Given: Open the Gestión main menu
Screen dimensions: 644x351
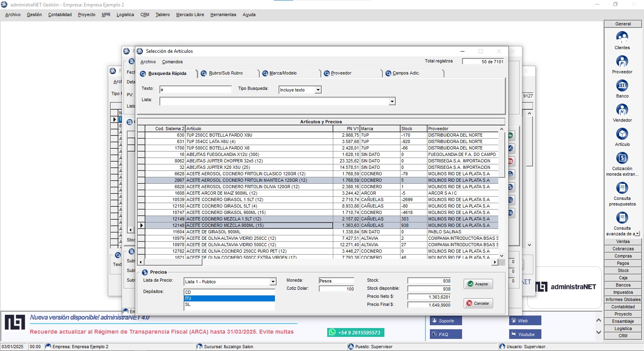Looking at the screenshot, I should tap(34, 15).
